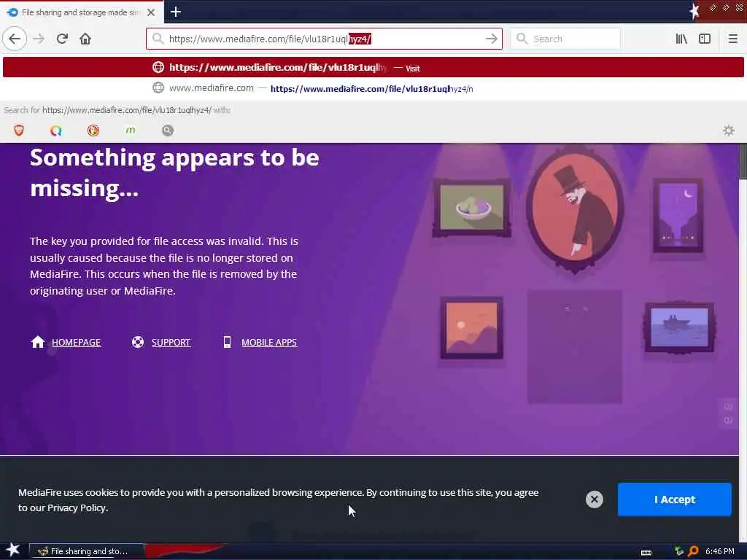The width and height of the screenshot is (747, 560).
Task: Click the phone icon beside MOBILE APPS
Action: [228, 342]
